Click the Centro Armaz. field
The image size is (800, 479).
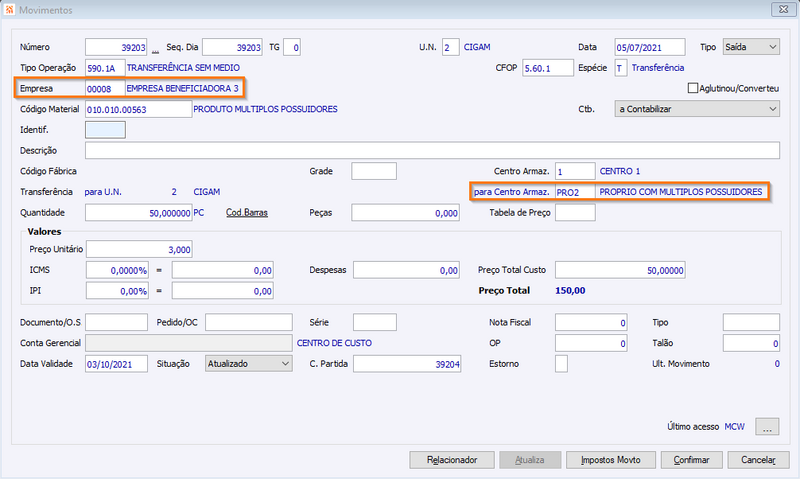point(575,171)
